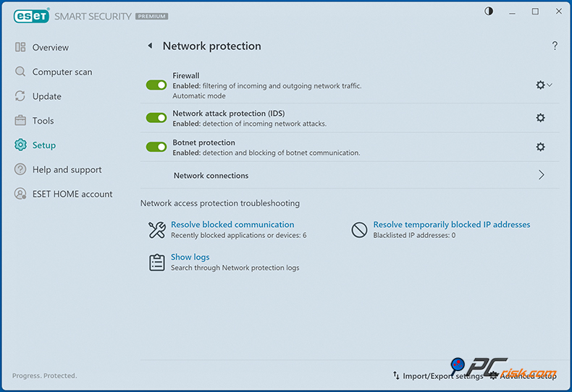Disable the Firewall toggle
572x392 pixels.
click(x=156, y=85)
